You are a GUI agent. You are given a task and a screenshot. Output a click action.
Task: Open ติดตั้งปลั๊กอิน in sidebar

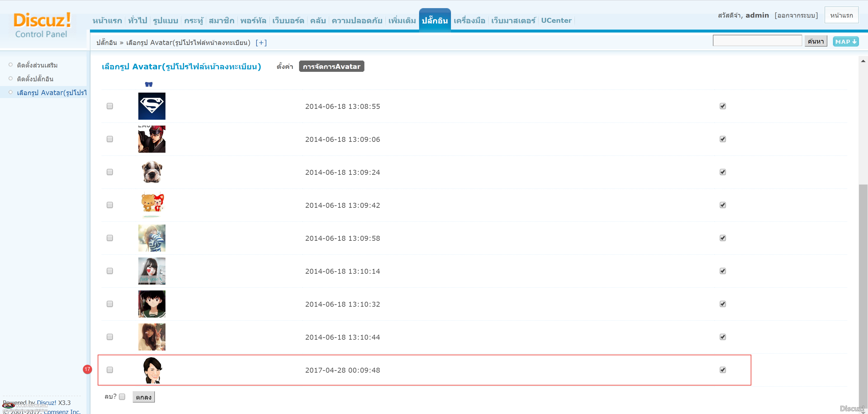click(35, 79)
